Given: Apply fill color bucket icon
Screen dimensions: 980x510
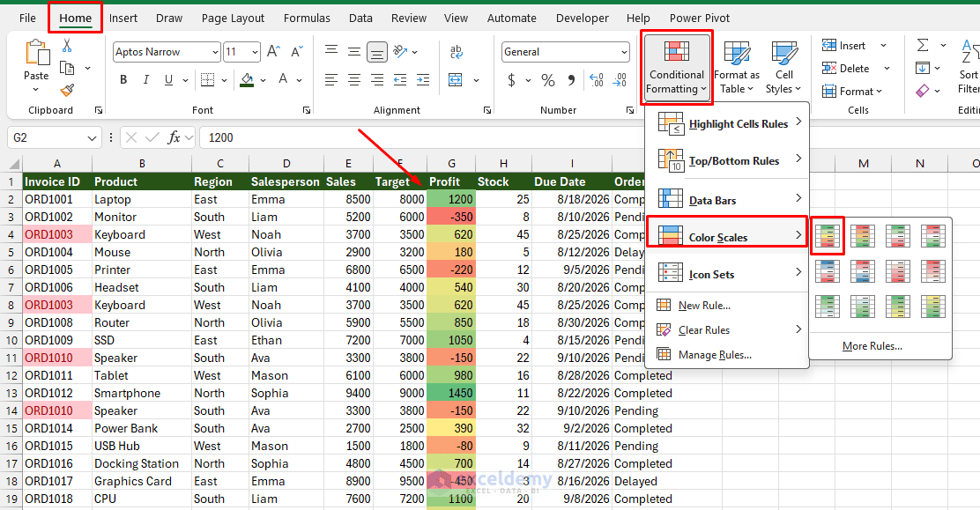Looking at the screenshot, I should (x=247, y=79).
